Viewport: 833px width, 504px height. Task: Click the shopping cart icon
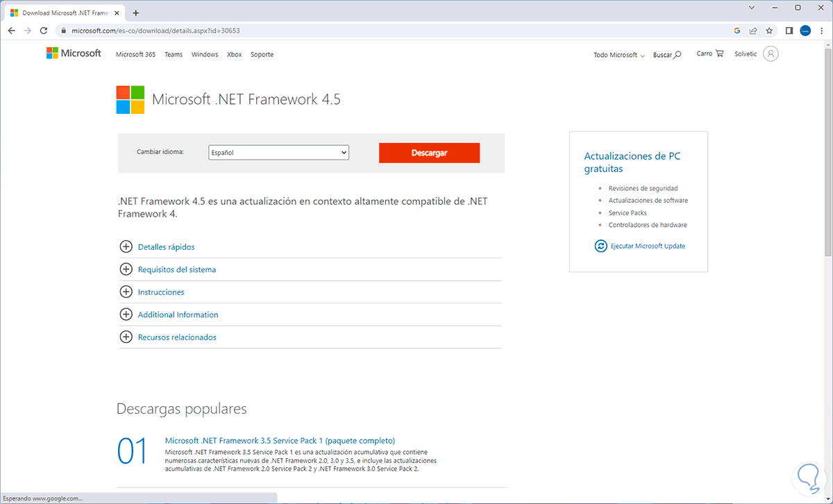coord(720,53)
